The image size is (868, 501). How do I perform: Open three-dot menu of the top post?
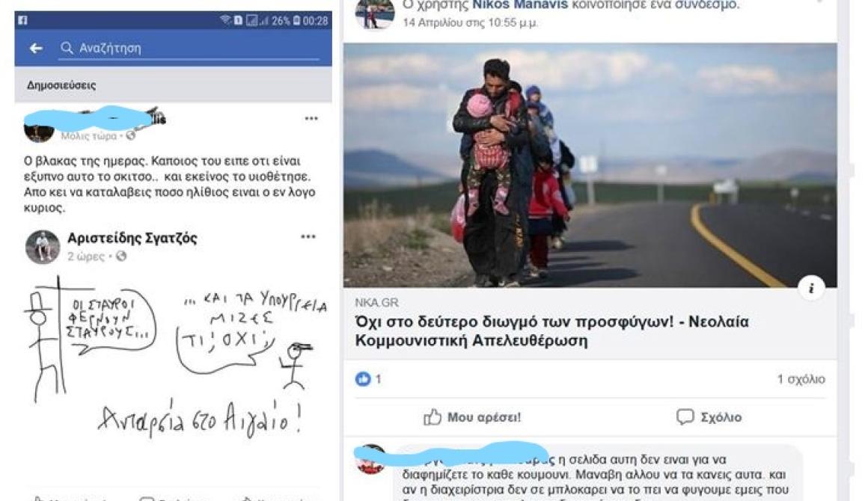coord(311,118)
